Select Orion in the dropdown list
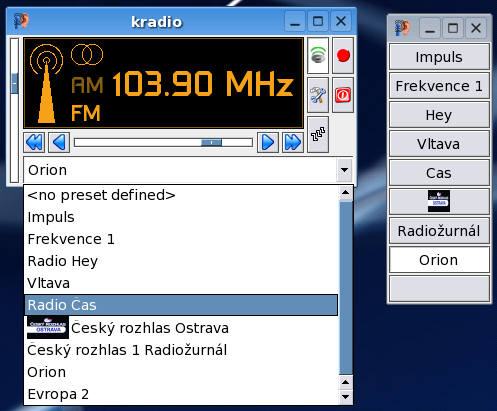This screenshot has width=497, height=411. point(182,372)
